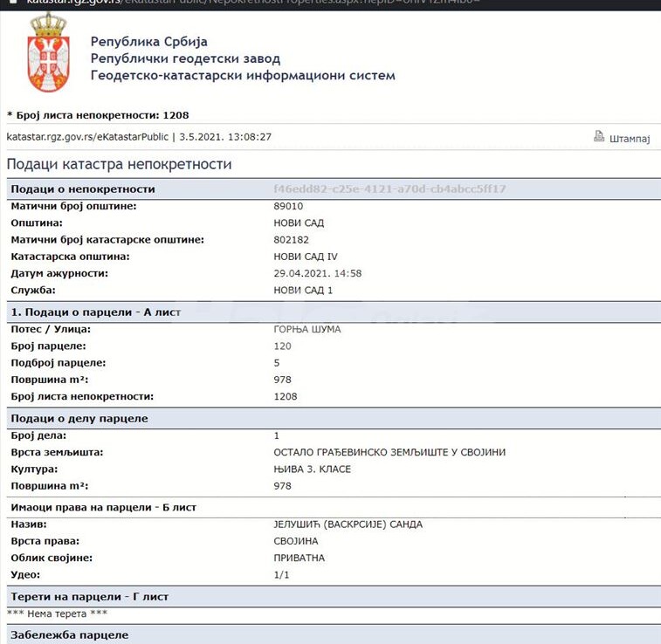Click the Подаци катастра непокретности page heading
This screenshot has width=661, height=644.
pos(119,164)
